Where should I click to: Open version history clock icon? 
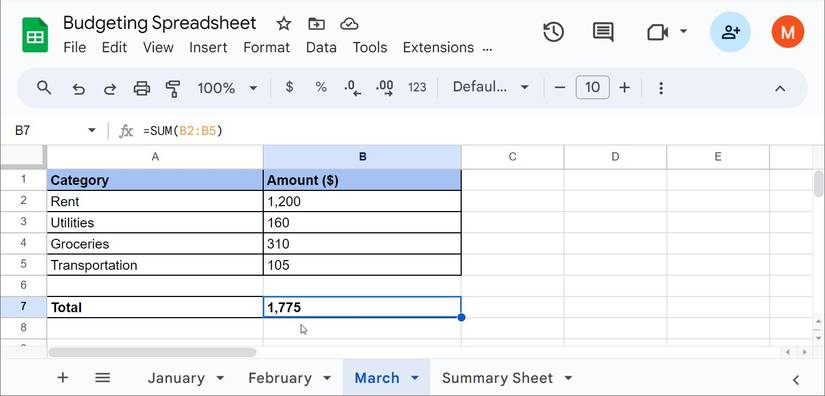pos(553,33)
